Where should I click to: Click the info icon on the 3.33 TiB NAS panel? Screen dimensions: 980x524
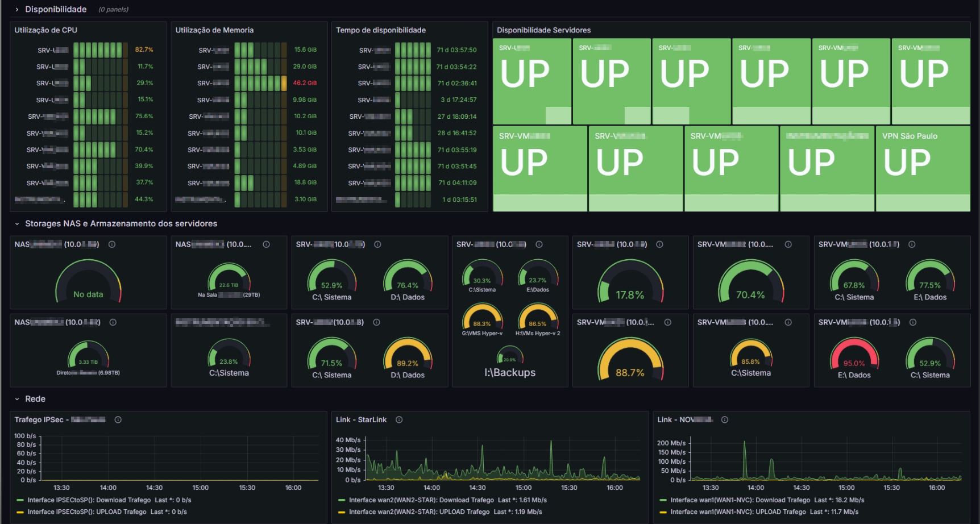coord(112,322)
